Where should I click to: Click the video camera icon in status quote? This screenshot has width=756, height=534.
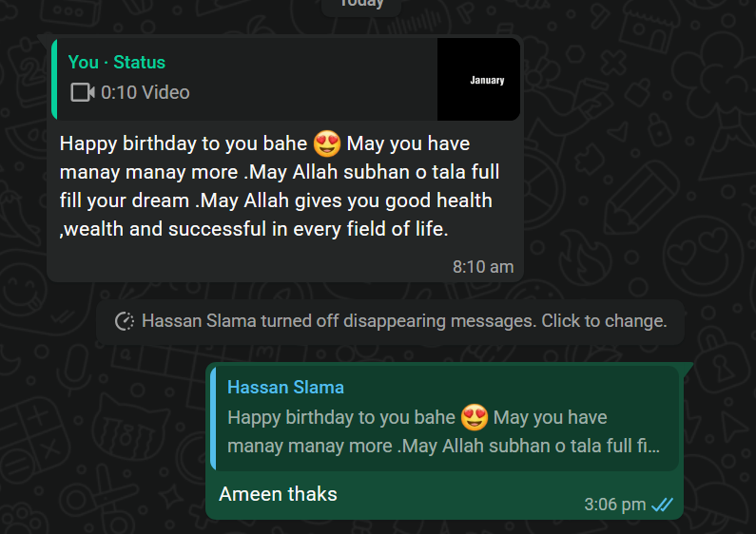tap(83, 92)
